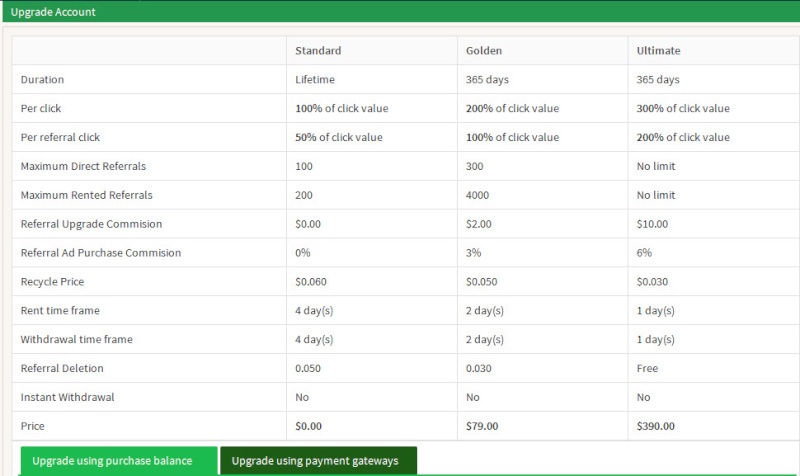Open the Upgrade using purchase balance tab
Screen dimensions: 800x476
(x=119, y=461)
